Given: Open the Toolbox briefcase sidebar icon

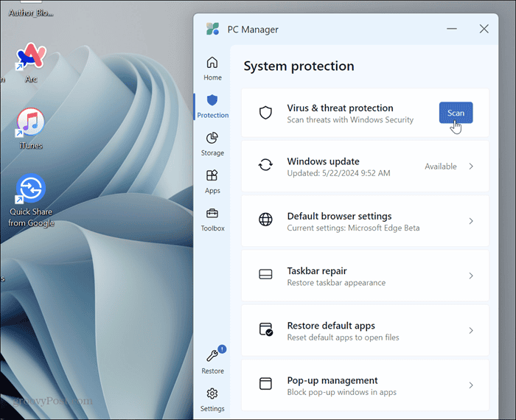Looking at the screenshot, I should pos(212,214).
